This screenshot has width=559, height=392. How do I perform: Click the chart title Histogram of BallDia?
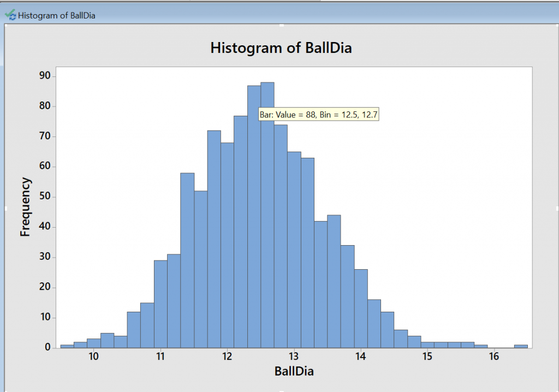click(280, 48)
